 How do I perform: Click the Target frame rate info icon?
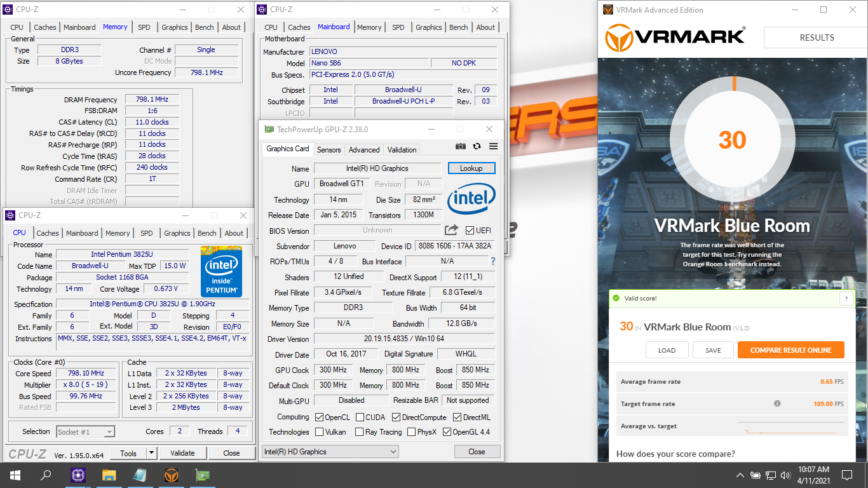point(777,403)
